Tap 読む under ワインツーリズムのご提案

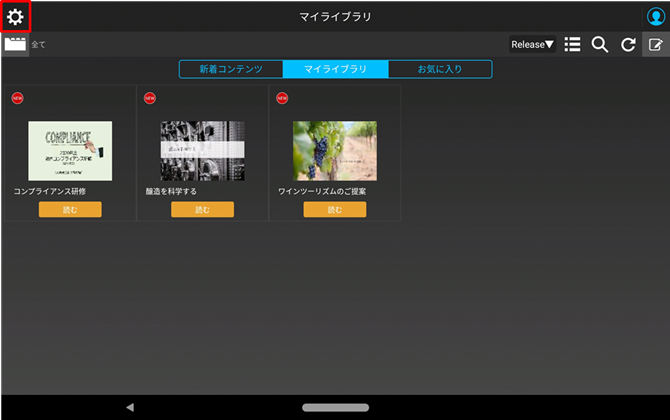coord(335,209)
